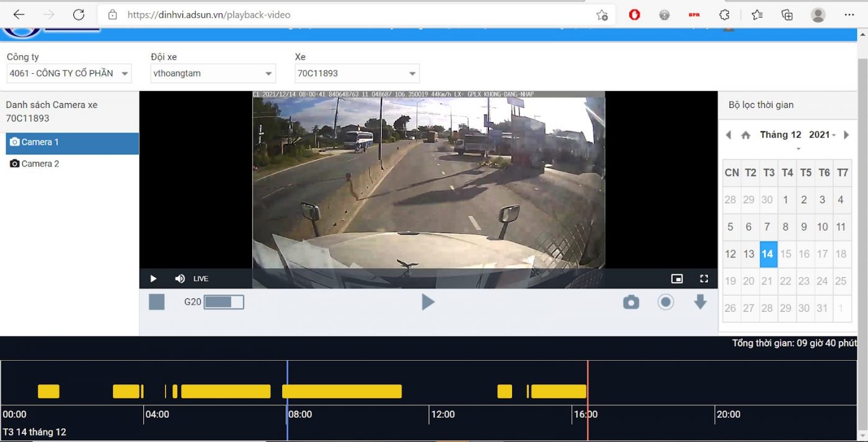Click the download arrow icon
Screen dimensions: 868x442
click(700, 302)
